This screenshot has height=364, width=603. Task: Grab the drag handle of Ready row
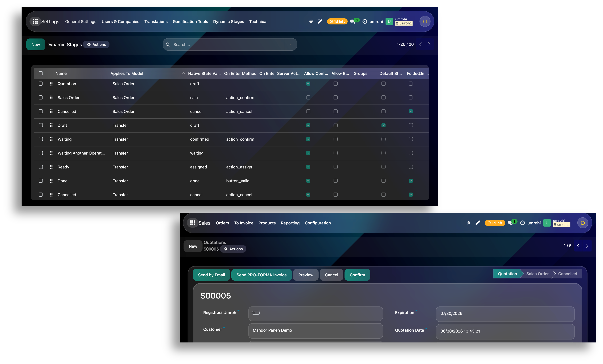tap(51, 167)
